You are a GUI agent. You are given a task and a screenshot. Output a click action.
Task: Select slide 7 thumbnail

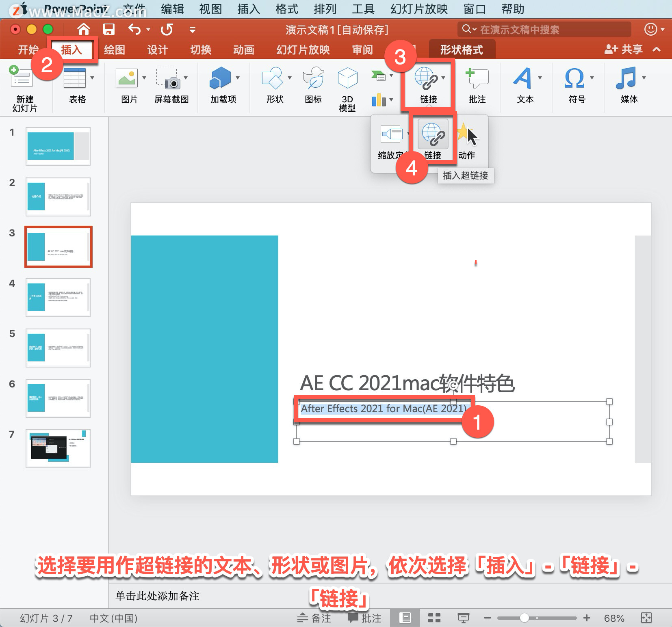pyautogui.click(x=58, y=449)
